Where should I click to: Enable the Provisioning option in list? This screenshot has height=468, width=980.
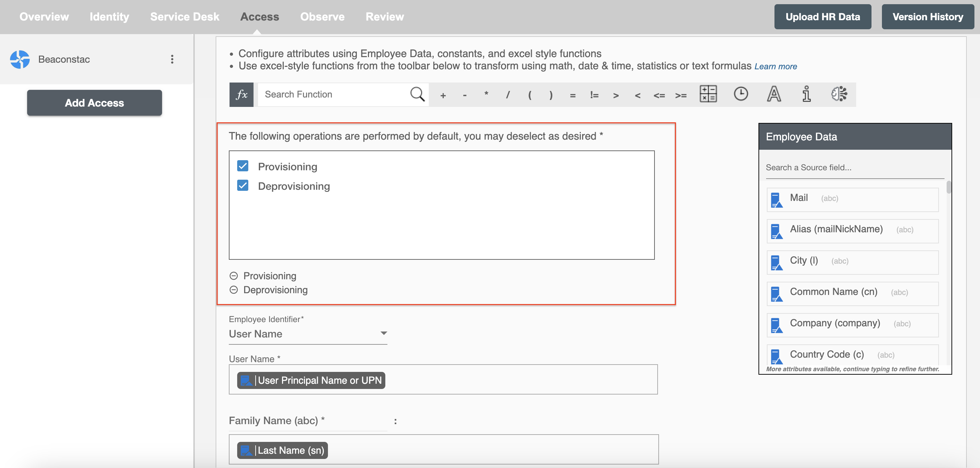243,166
